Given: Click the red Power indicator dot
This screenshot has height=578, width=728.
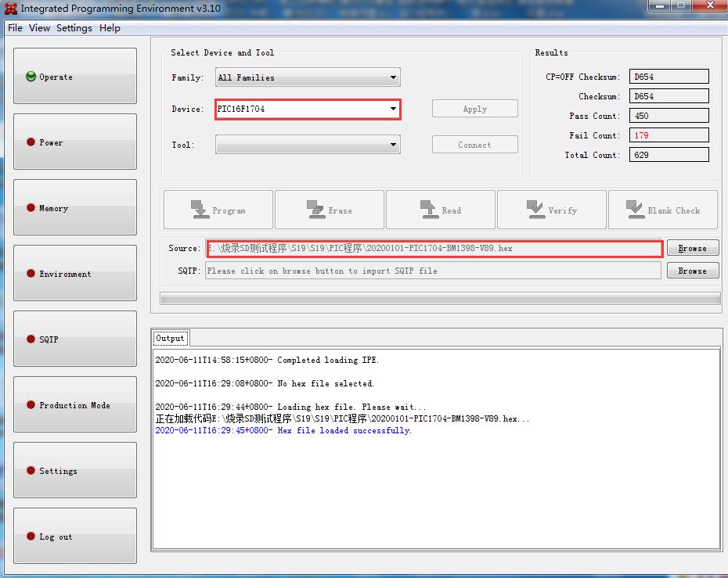Looking at the screenshot, I should [x=31, y=142].
